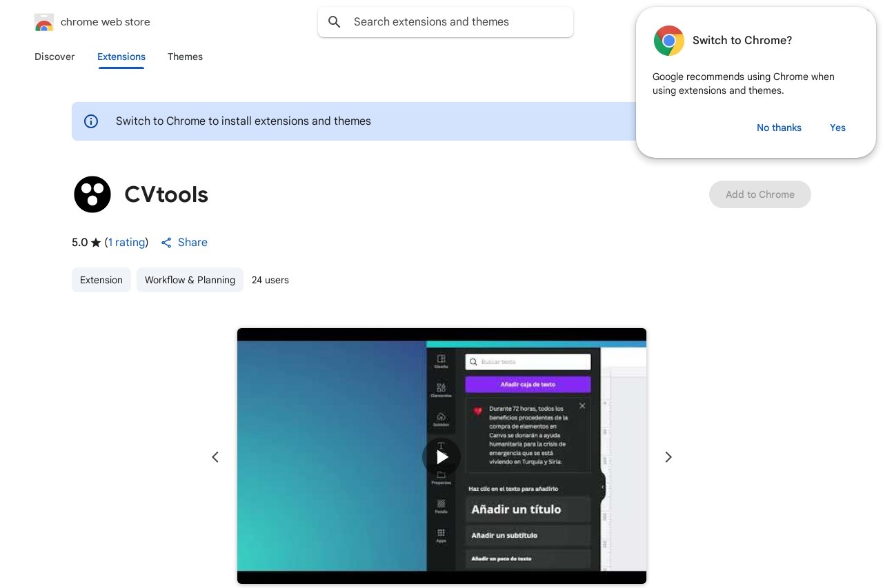Go to the previous preview slide
The height and width of the screenshot is (588, 883).
pos(215,457)
